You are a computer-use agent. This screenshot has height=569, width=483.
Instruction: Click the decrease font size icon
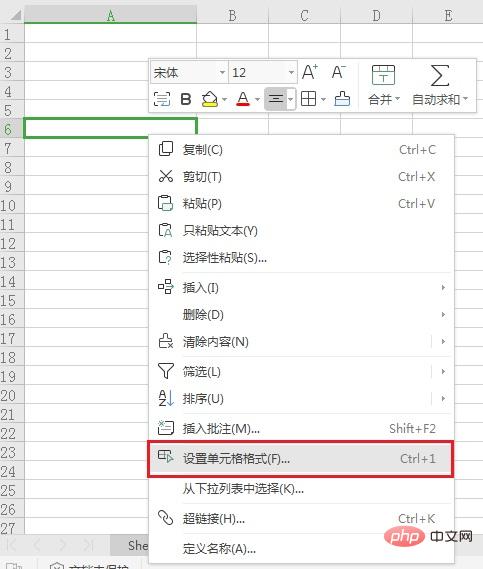point(339,72)
